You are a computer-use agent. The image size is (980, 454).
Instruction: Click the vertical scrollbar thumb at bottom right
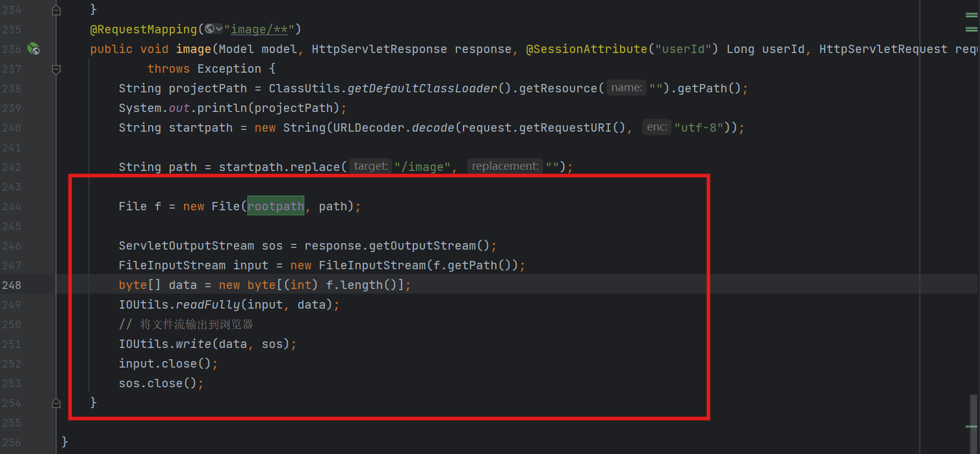point(973,423)
